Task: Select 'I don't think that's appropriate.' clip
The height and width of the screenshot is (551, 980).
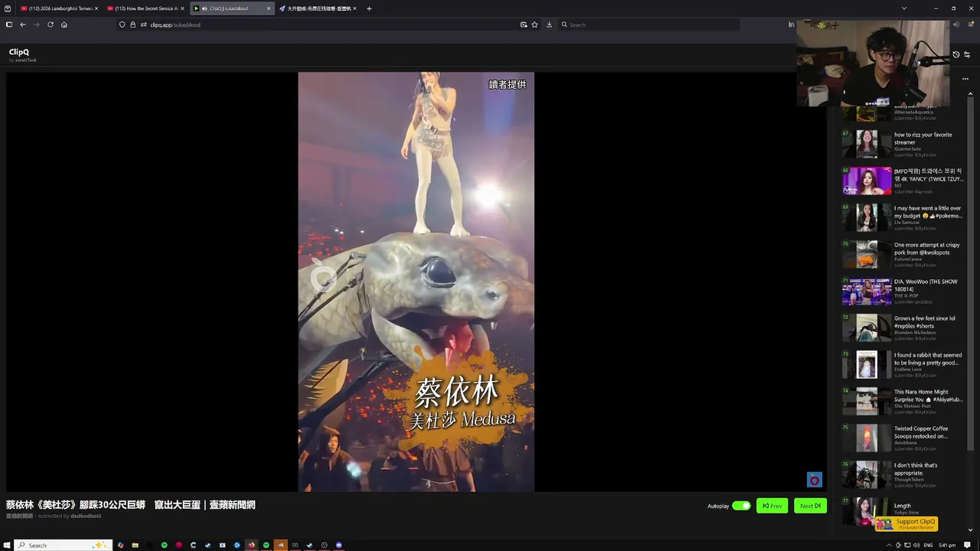Action: [903, 474]
